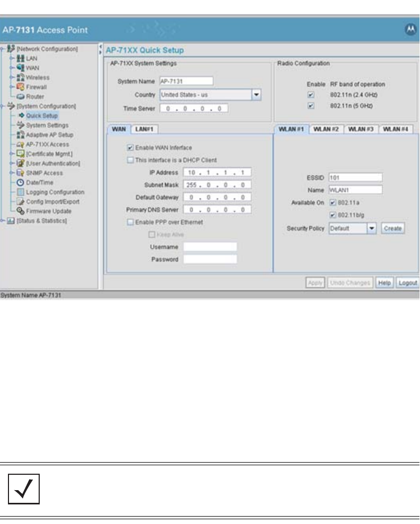Click the Motorola logo icon
The width and height of the screenshot is (420, 524).
point(410,30)
